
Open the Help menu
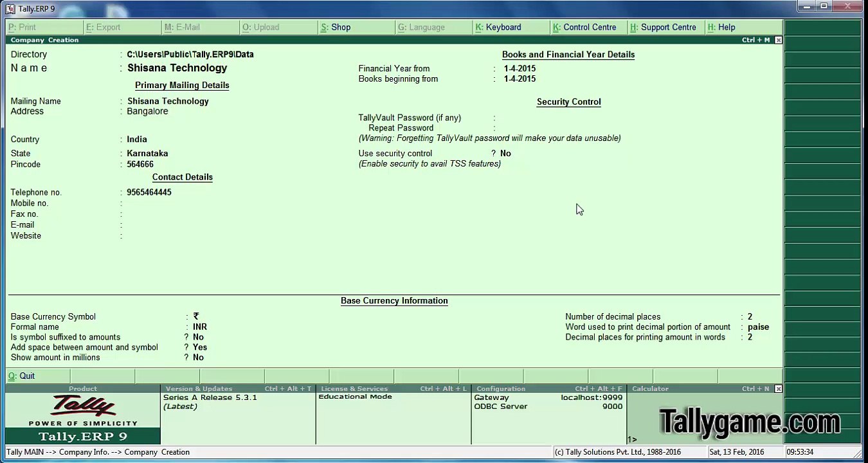click(x=744, y=27)
